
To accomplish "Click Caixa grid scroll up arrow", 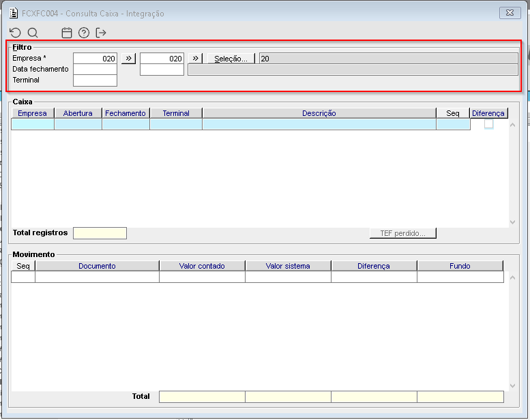I will click(512, 125).
